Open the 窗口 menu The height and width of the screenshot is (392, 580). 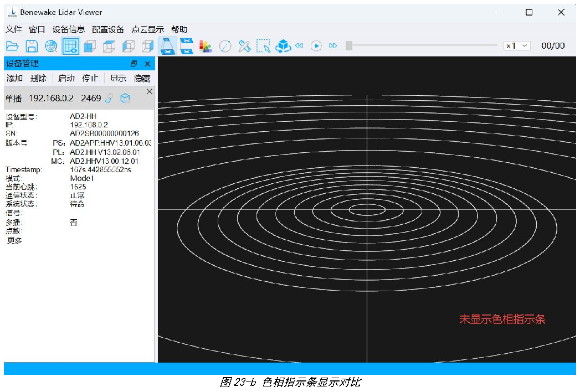(x=37, y=29)
